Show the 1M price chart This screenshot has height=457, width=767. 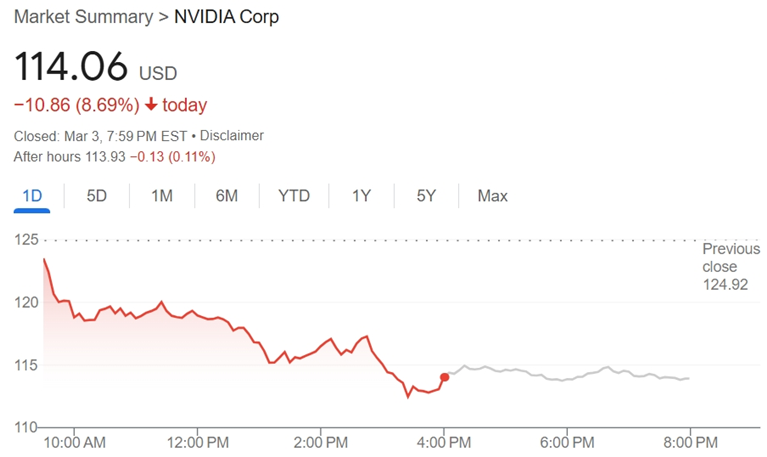pos(161,196)
